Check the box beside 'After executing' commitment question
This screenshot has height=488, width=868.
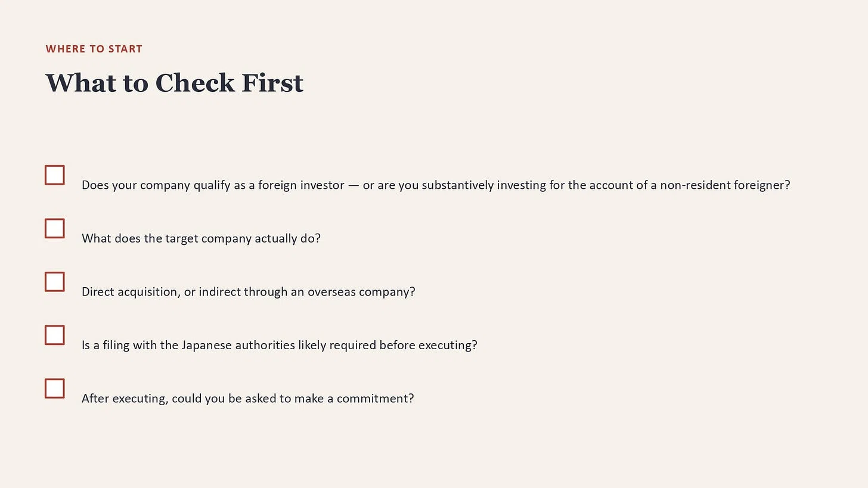pyautogui.click(x=55, y=388)
